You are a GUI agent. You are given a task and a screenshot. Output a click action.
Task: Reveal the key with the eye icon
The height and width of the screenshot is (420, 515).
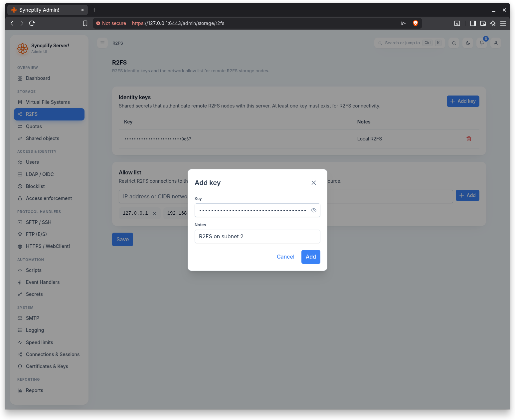click(313, 210)
